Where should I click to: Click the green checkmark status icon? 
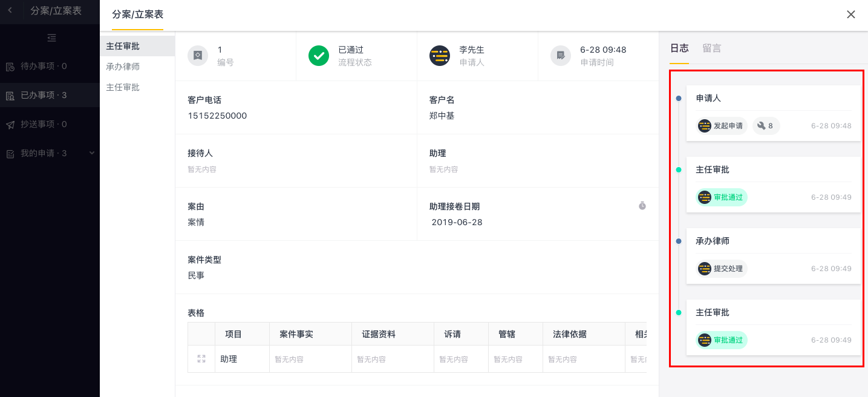point(318,56)
